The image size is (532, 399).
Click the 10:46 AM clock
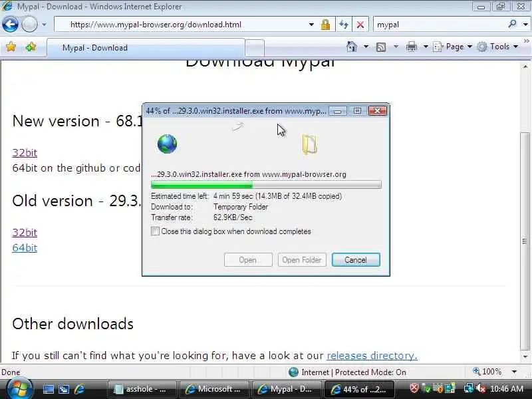[x=507, y=389]
